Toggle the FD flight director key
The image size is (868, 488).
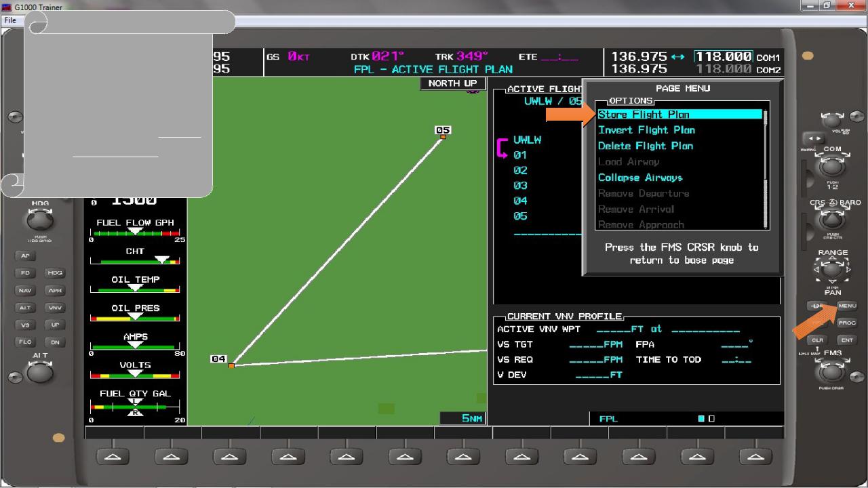click(24, 273)
